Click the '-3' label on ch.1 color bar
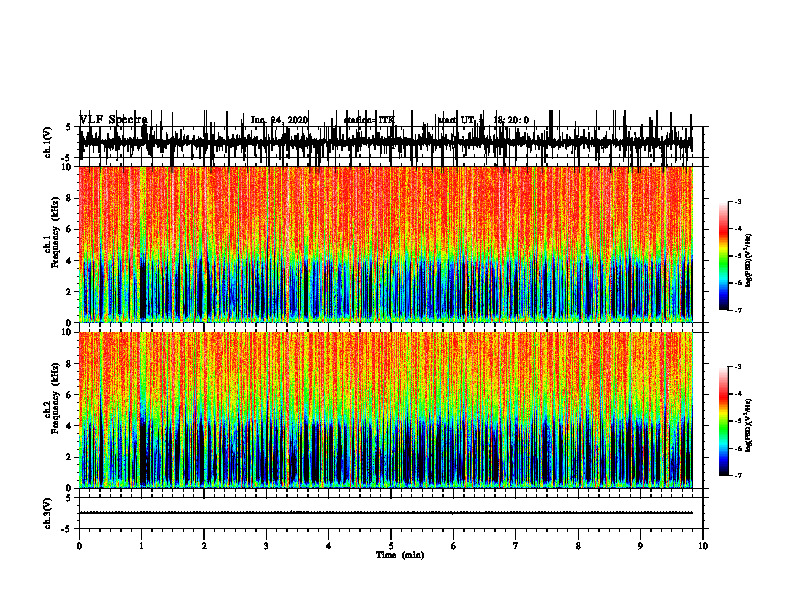The height and width of the screenshot is (612, 792). (738, 201)
